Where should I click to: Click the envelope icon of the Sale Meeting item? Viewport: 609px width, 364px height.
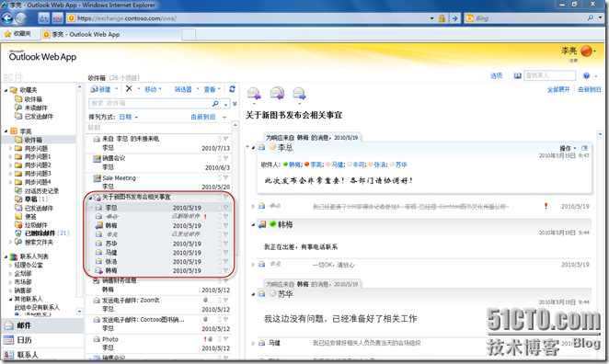(97, 178)
